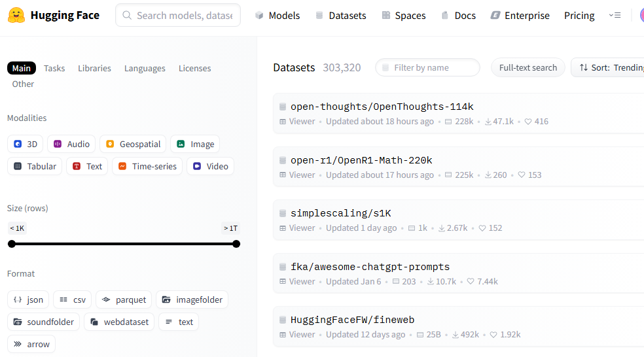Click the json braces icon
Image resolution: width=644 pixels, height=357 pixels.
pos(18,299)
